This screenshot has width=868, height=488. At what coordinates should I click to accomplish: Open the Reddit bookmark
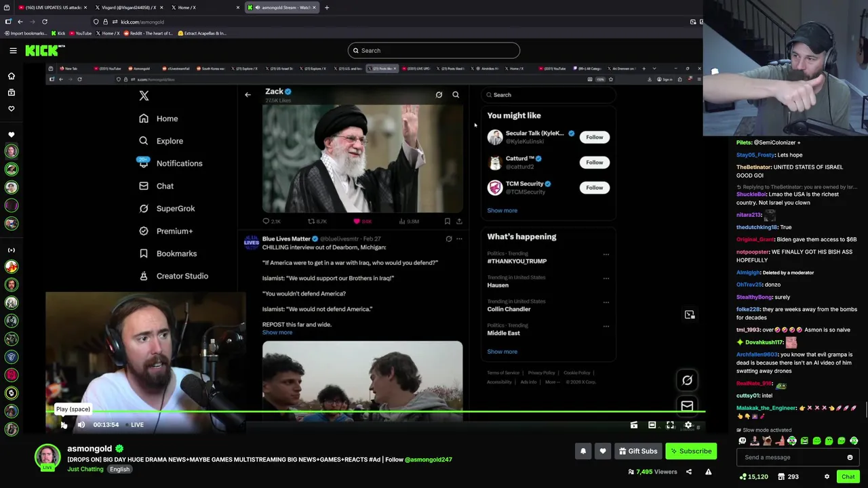pyautogui.click(x=148, y=33)
